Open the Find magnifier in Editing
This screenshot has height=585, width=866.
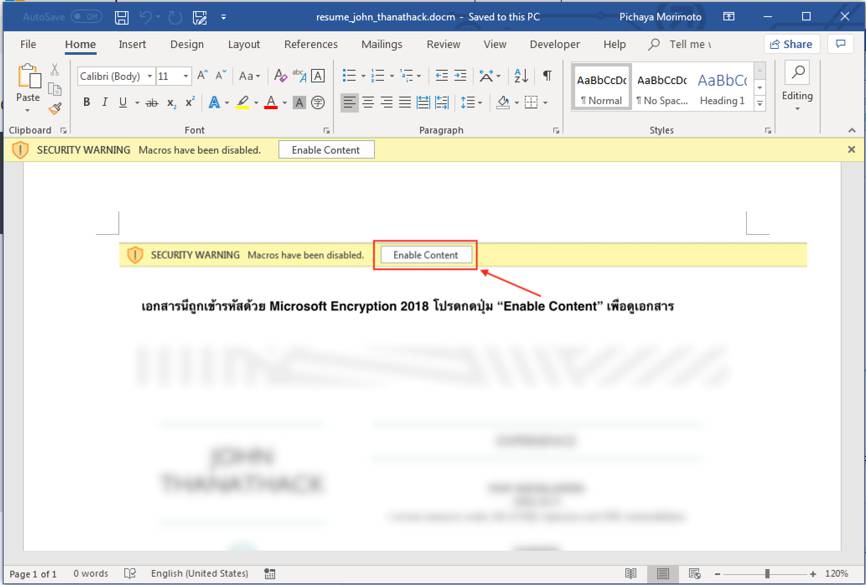click(x=798, y=72)
